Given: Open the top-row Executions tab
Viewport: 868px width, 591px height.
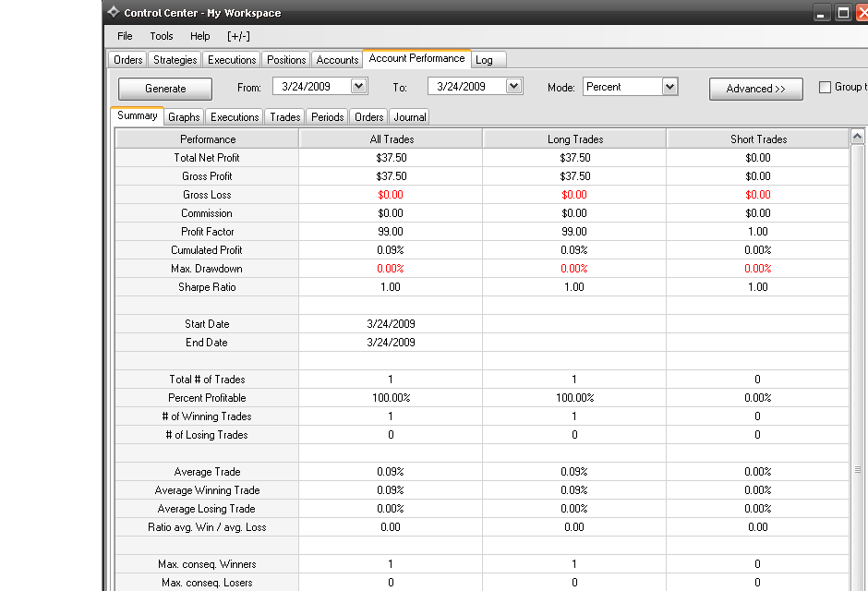Looking at the screenshot, I should coord(232,60).
